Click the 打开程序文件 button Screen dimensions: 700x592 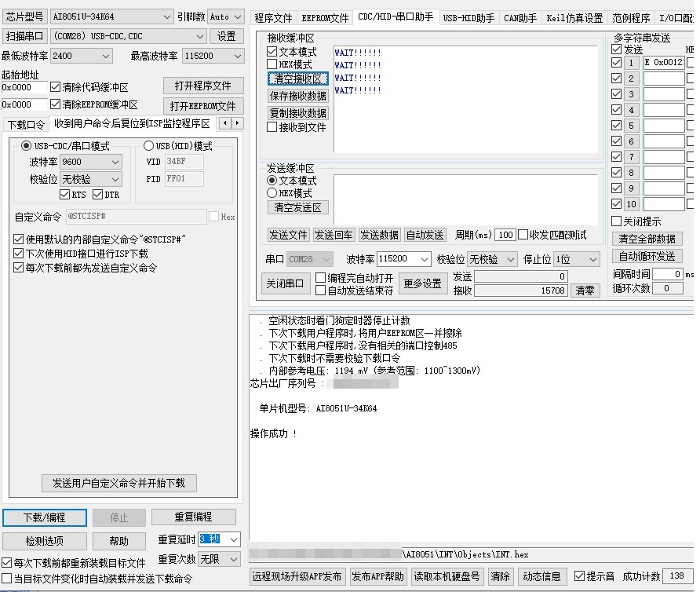[203, 86]
